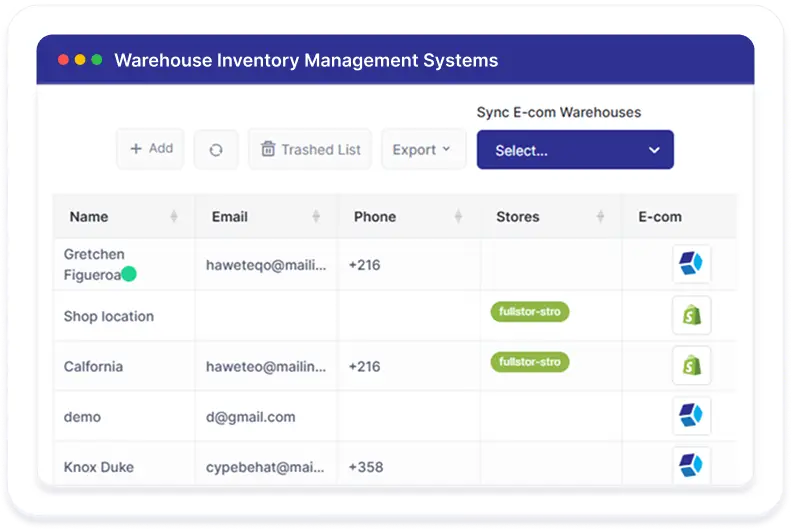The height and width of the screenshot is (530, 792).
Task: Sort by Email column arrows
Action: pos(316,217)
